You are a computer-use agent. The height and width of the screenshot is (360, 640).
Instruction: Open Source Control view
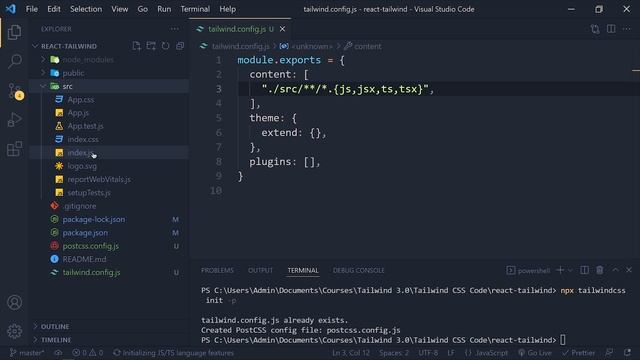click(x=15, y=91)
